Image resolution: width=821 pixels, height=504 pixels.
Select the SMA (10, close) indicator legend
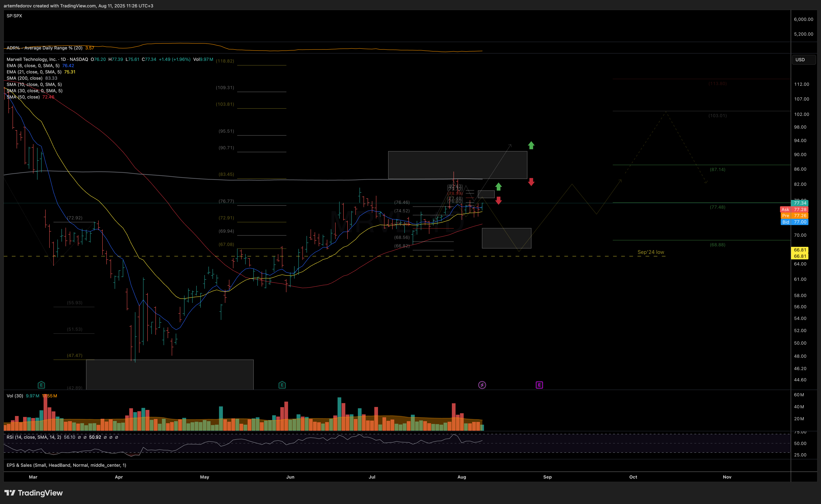pos(34,85)
